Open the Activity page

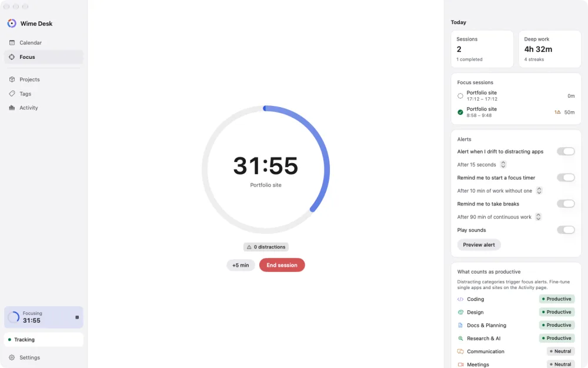click(x=44, y=108)
